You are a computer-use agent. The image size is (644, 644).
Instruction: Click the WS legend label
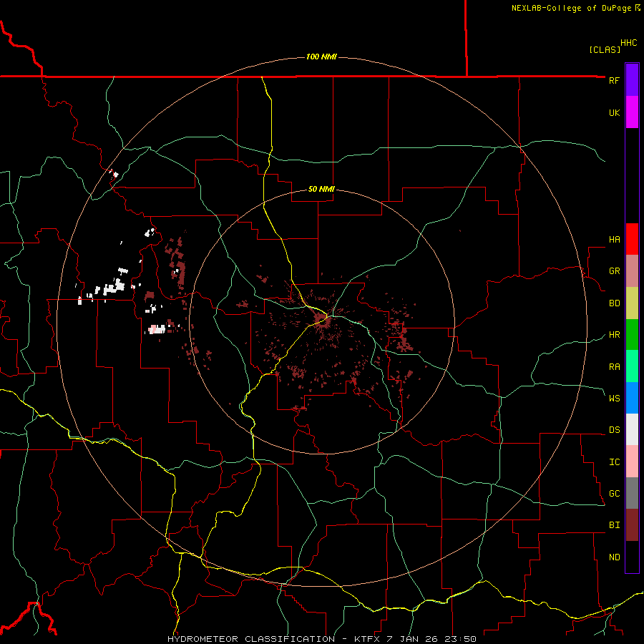click(614, 398)
